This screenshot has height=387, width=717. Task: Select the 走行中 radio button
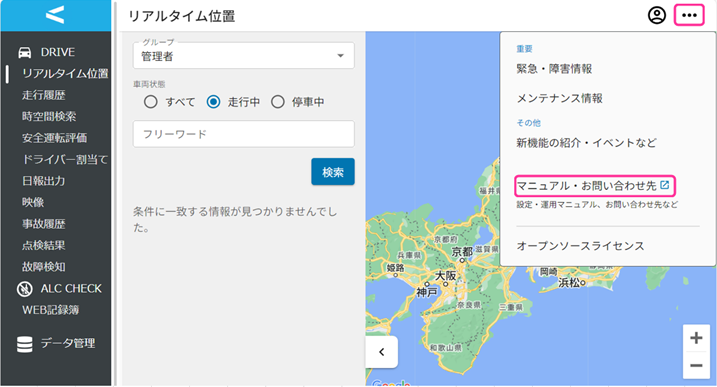pos(213,102)
